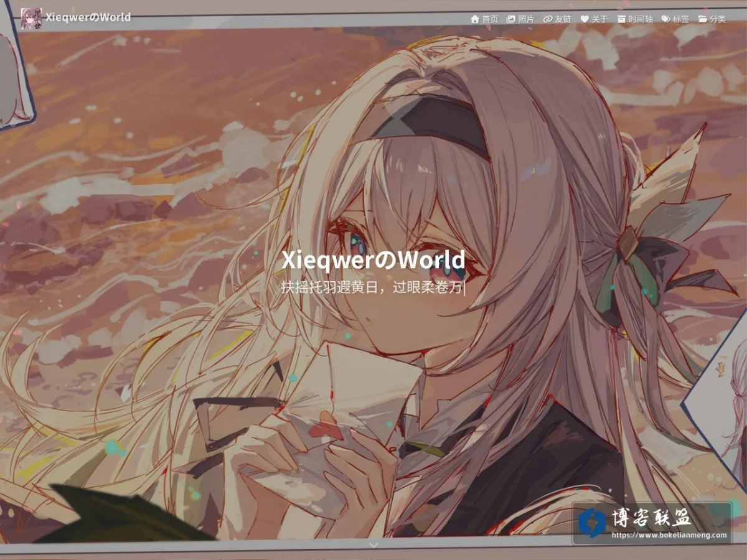Click the XieqwerのWorld banner heading
The width and height of the screenshot is (747, 560).
[x=374, y=259]
